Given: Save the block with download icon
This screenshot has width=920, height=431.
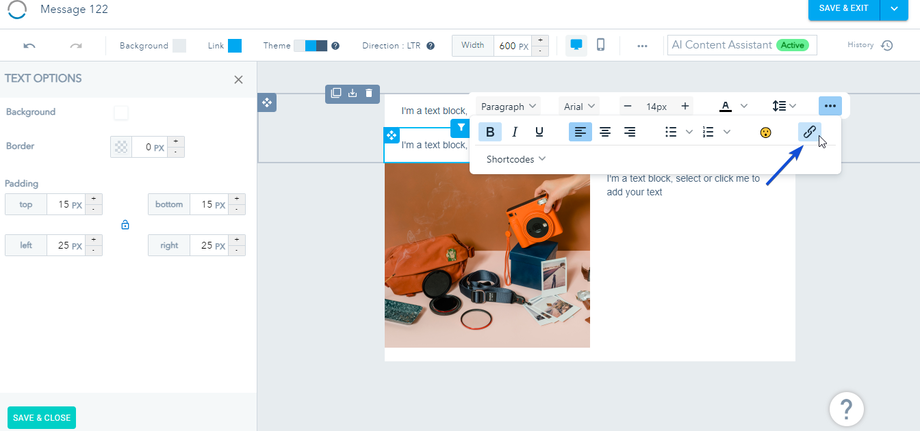Looking at the screenshot, I should point(353,93).
